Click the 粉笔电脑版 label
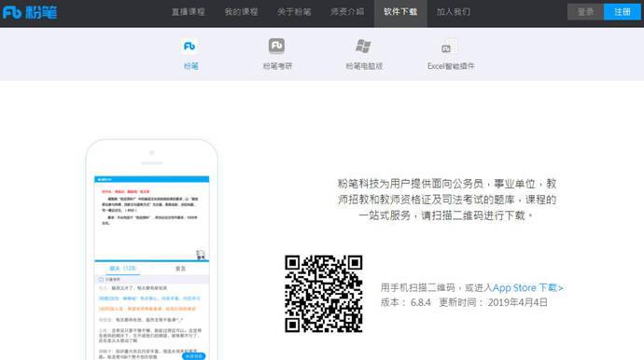644x360 pixels. 364,66
